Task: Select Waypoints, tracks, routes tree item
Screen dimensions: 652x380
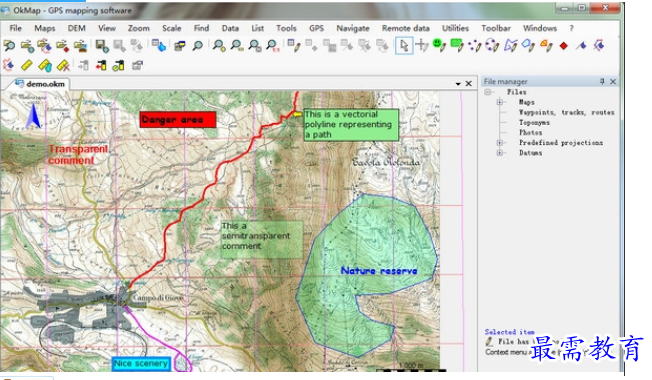Action: click(x=566, y=112)
